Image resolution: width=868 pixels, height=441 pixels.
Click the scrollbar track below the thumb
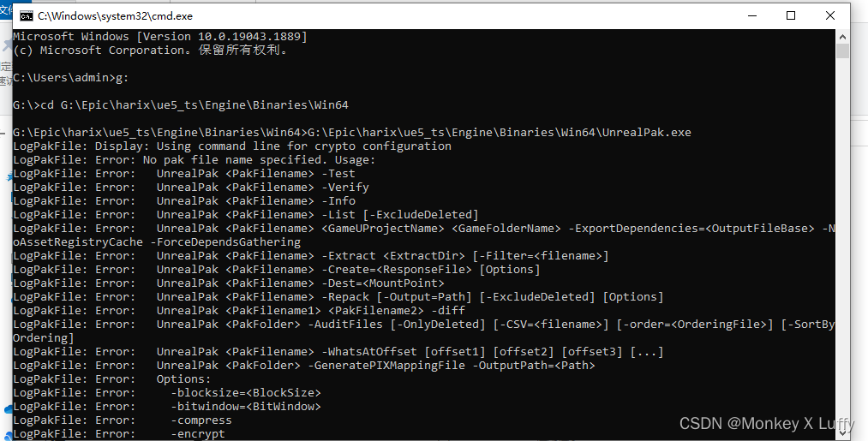[842, 243]
